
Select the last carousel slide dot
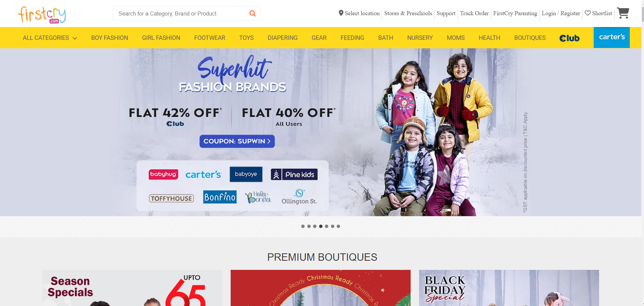pos(338,226)
